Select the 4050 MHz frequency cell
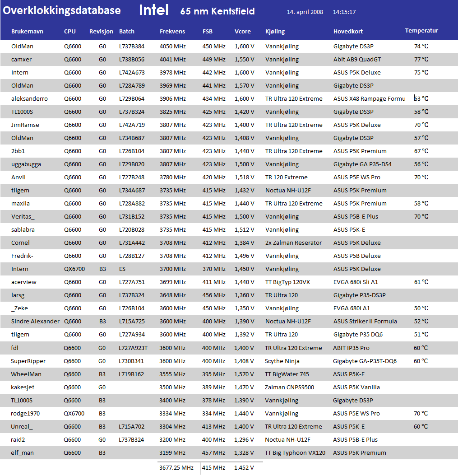Screen dimensions: 458x476 click(172, 47)
